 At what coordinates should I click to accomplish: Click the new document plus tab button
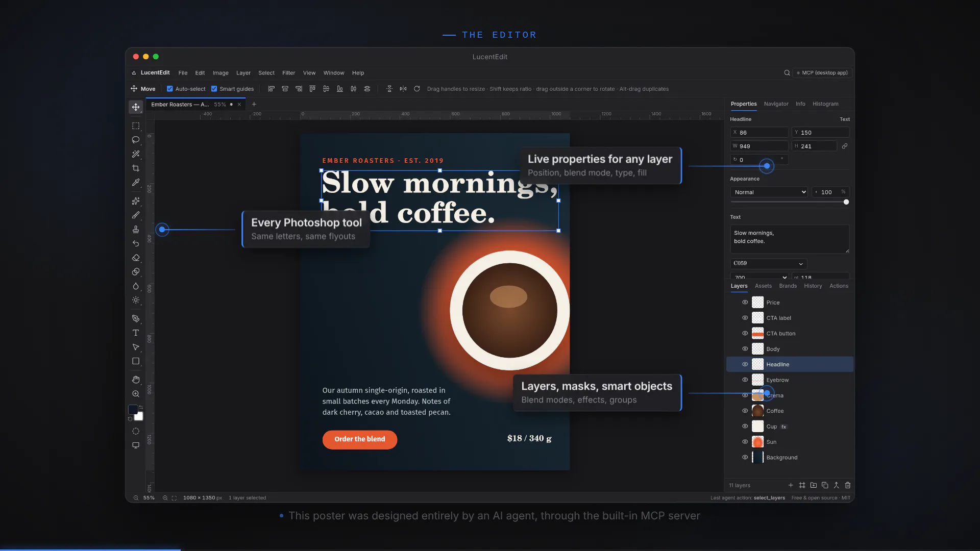click(254, 105)
